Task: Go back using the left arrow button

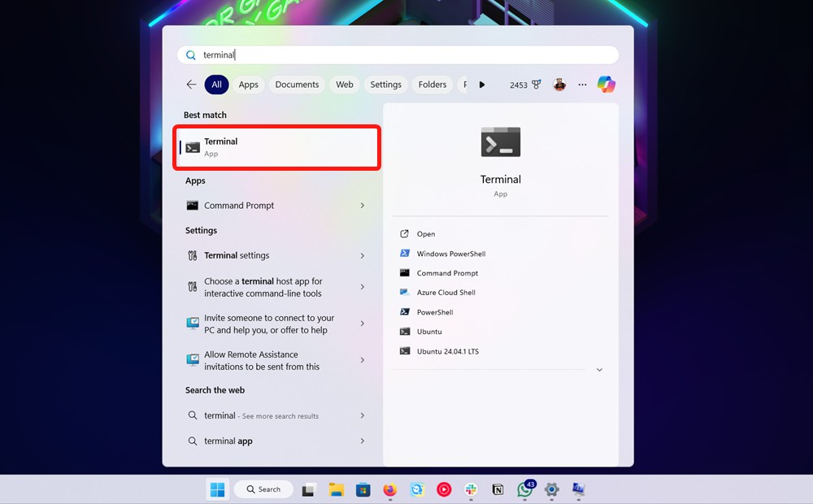Action: click(x=191, y=85)
